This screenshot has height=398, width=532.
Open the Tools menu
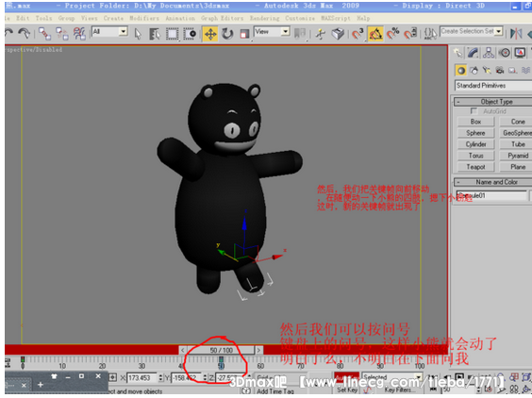coord(43,18)
